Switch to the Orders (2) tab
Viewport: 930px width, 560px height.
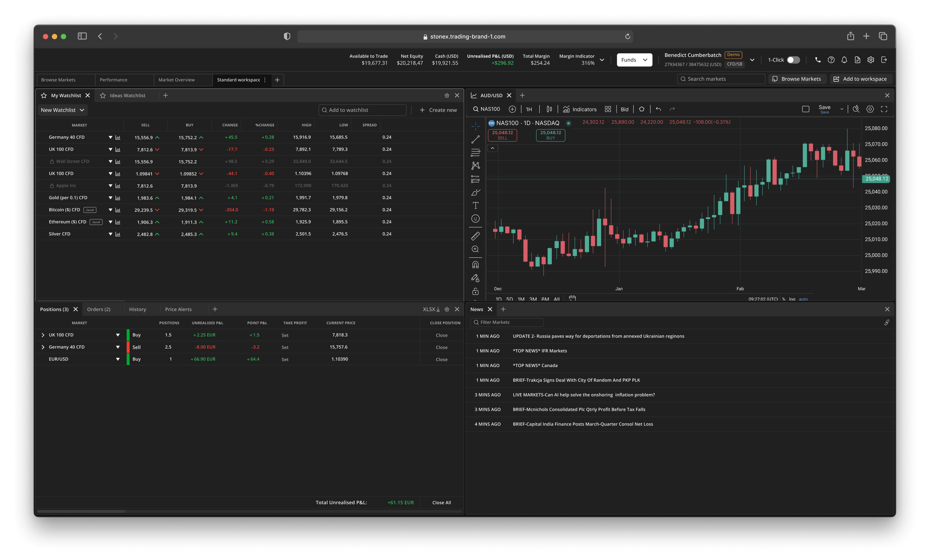point(99,309)
